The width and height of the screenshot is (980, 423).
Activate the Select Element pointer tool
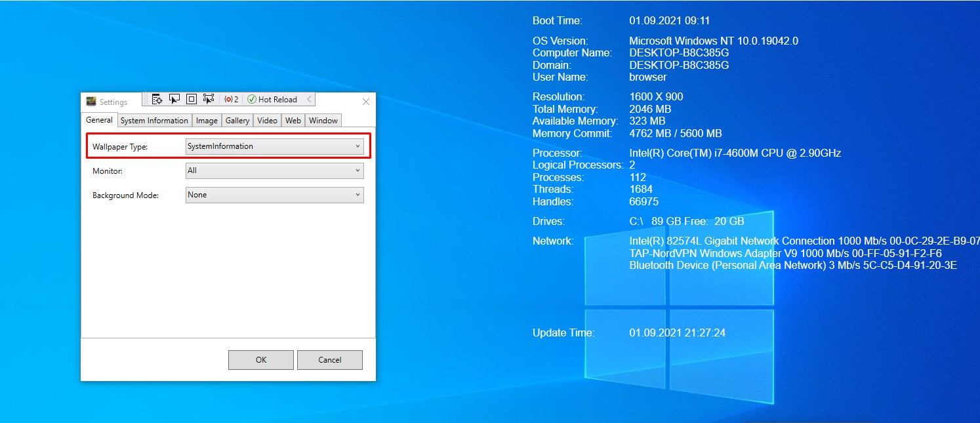(174, 99)
